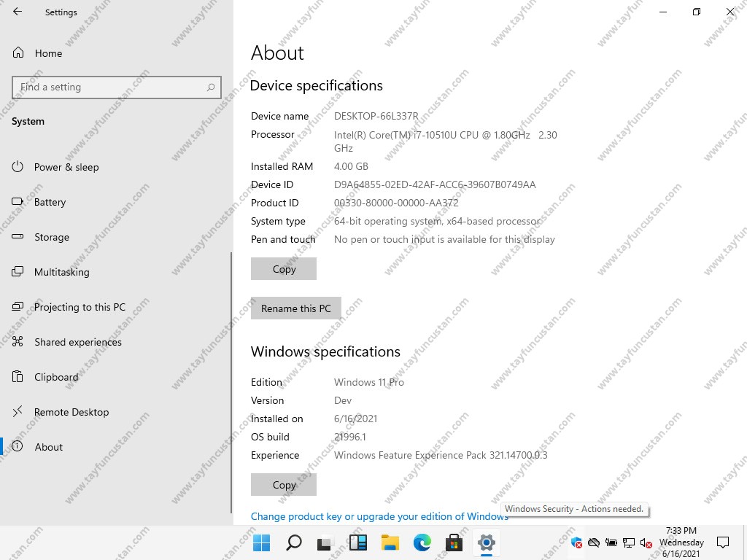Open the taskbar clock and date
This screenshot has width=747, height=560.
point(681,542)
